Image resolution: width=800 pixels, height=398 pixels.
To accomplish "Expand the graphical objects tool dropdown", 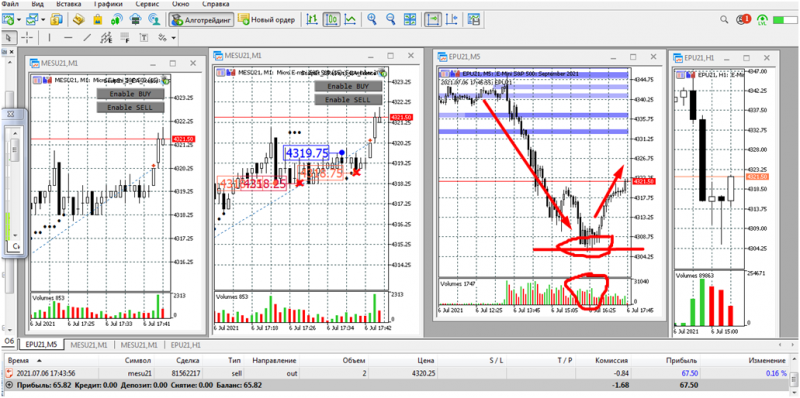I will pyautogui.click(x=174, y=38).
